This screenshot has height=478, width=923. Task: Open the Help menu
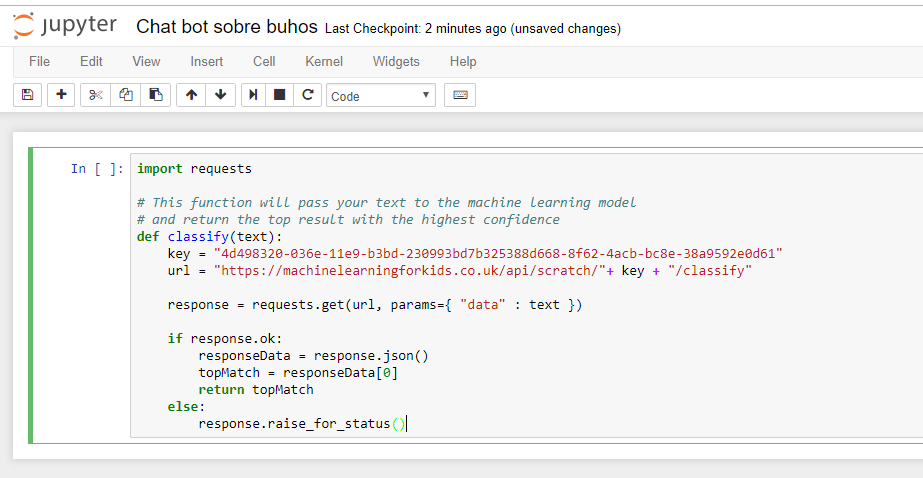pos(463,61)
